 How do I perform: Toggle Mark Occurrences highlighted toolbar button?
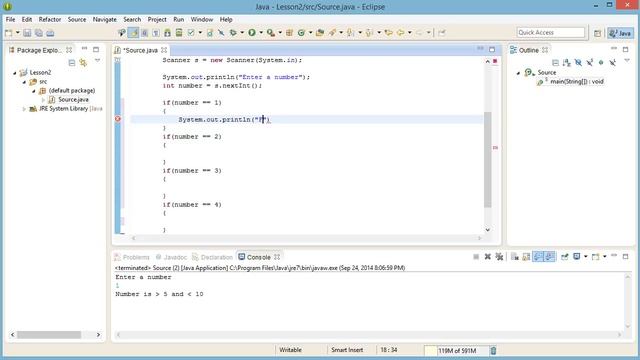[x=133, y=33]
